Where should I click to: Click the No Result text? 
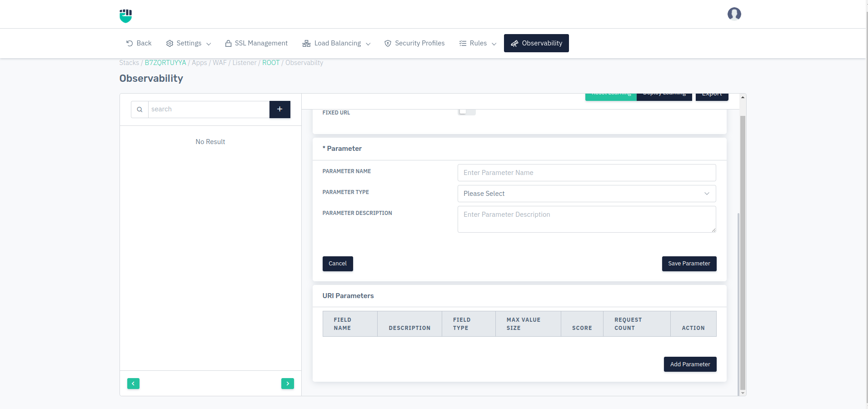tap(210, 142)
